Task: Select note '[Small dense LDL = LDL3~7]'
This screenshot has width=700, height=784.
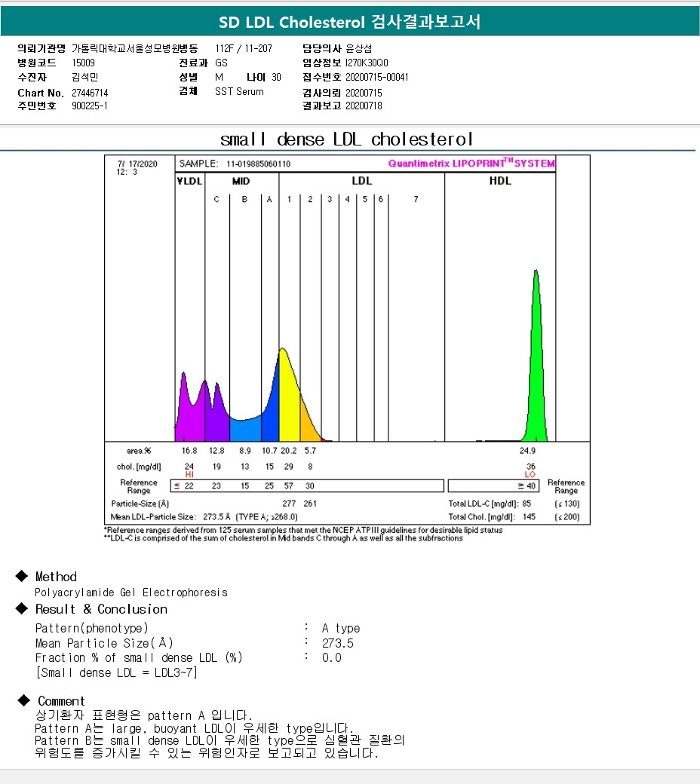Action: click(x=117, y=672)
